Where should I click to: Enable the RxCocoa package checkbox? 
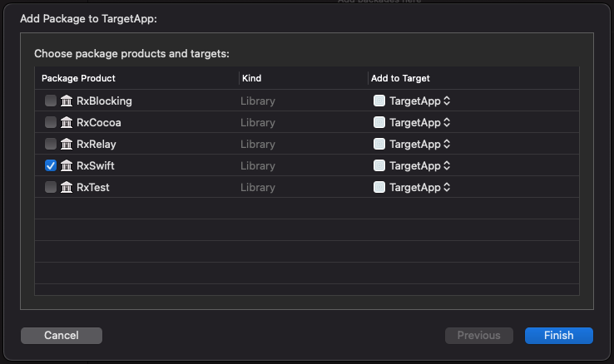(x=51, y=122)
